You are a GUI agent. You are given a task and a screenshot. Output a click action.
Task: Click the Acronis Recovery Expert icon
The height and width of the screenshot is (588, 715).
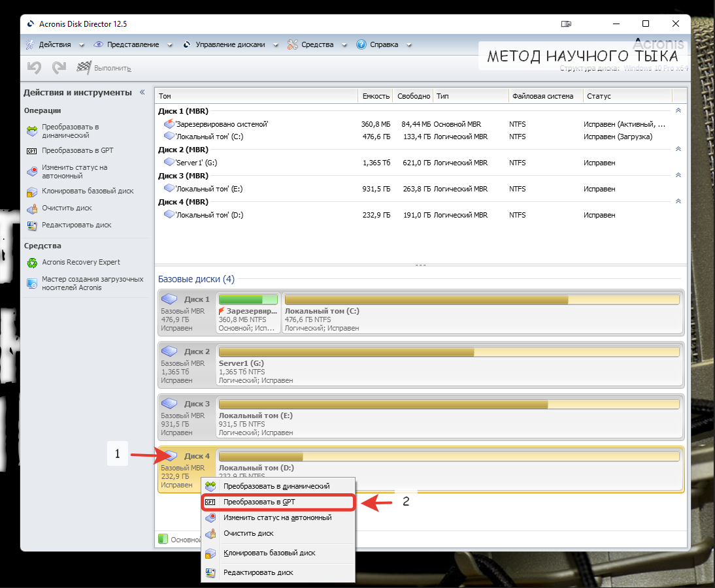[32, 263]
